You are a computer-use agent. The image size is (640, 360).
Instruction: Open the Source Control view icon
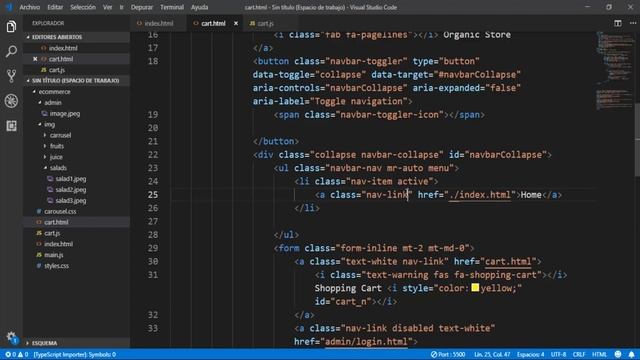11,76
